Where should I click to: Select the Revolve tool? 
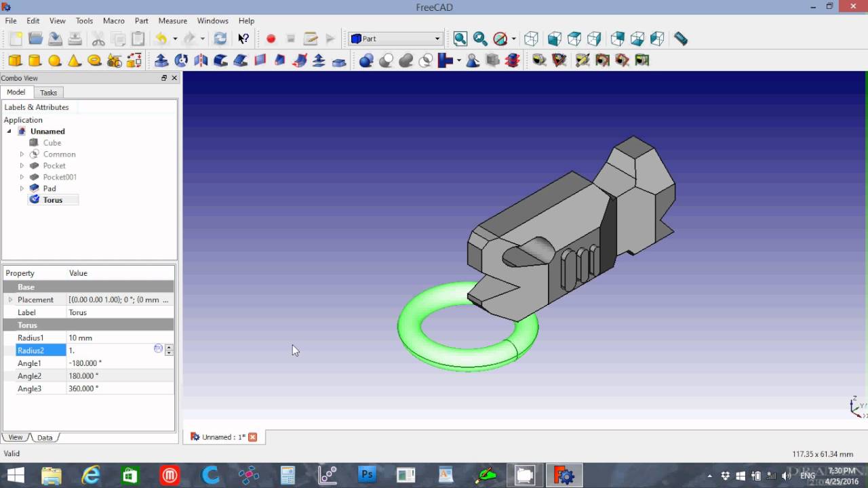click(x=181, y=60)
